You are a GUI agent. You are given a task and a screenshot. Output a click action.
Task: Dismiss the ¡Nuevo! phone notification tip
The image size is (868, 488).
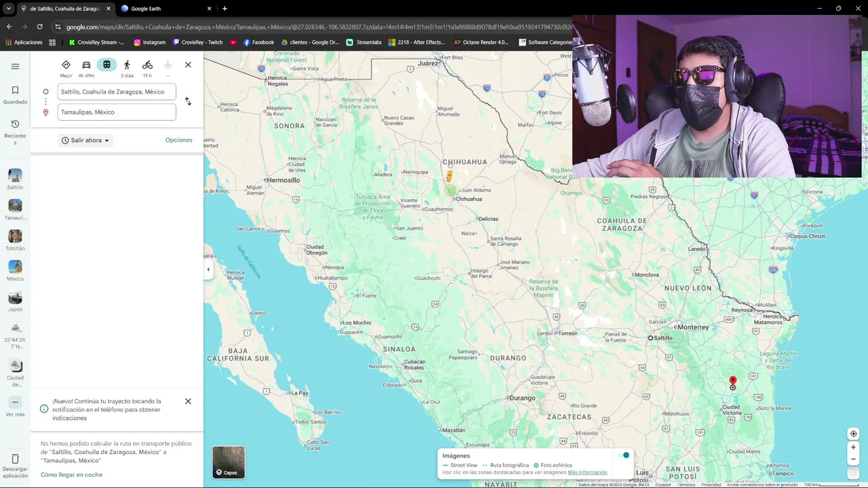[188, 401]
